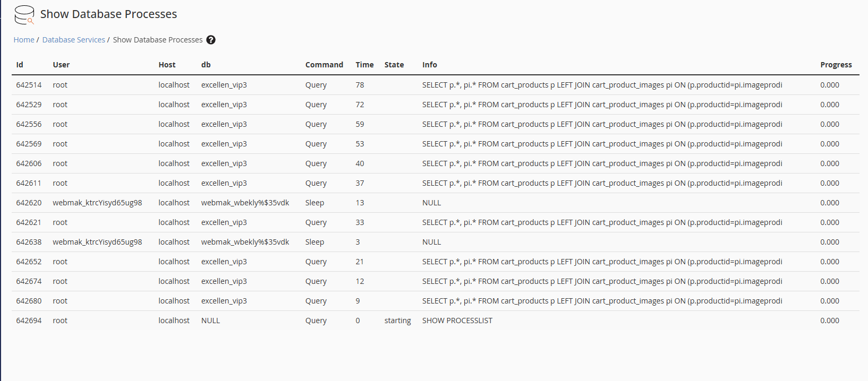Click the 'starting' state value
868x381 pixels.
click(x=398, y=321)
